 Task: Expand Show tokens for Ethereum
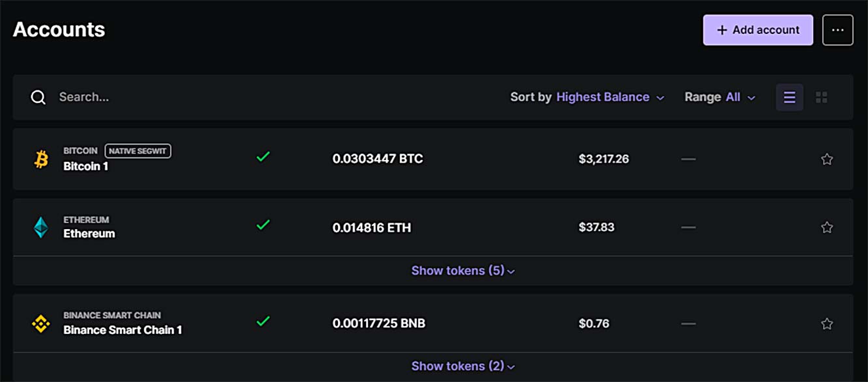463,270
